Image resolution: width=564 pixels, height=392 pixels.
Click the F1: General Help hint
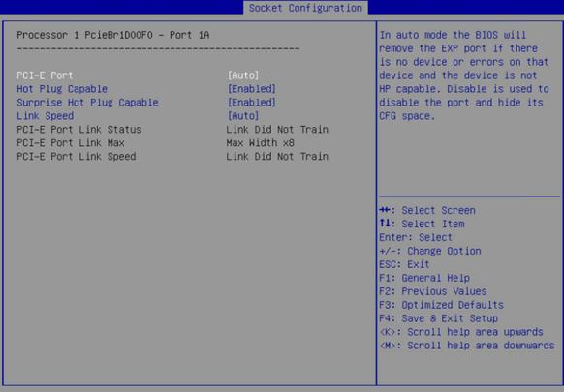pos(424,278)
